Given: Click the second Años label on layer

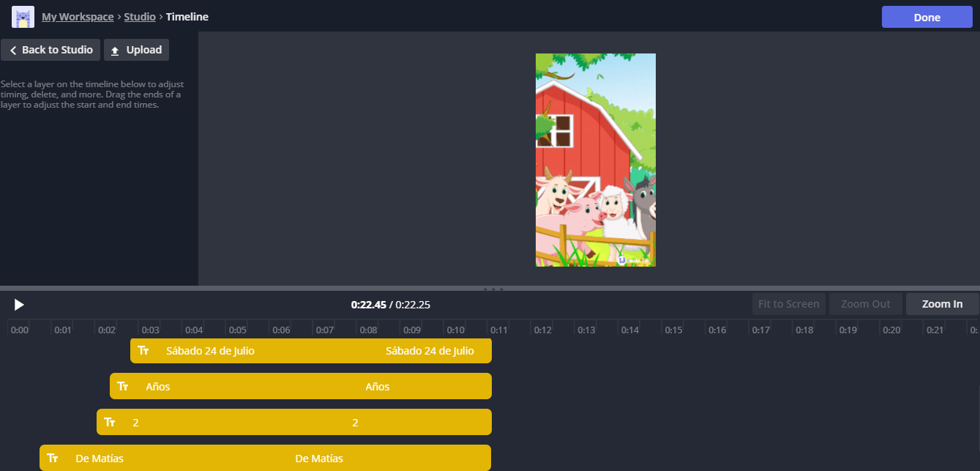Looking at the screenshot, I should coord(377,387).
